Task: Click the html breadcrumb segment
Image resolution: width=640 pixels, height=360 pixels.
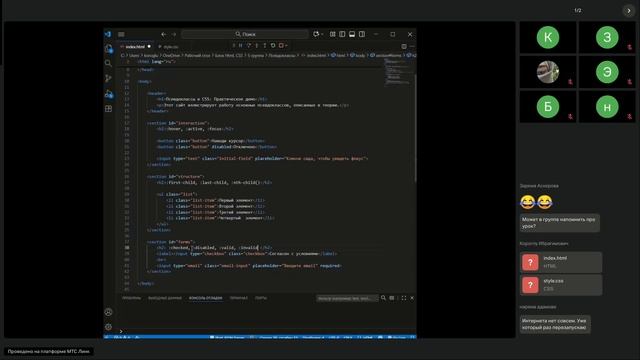Action: point(338,56)
